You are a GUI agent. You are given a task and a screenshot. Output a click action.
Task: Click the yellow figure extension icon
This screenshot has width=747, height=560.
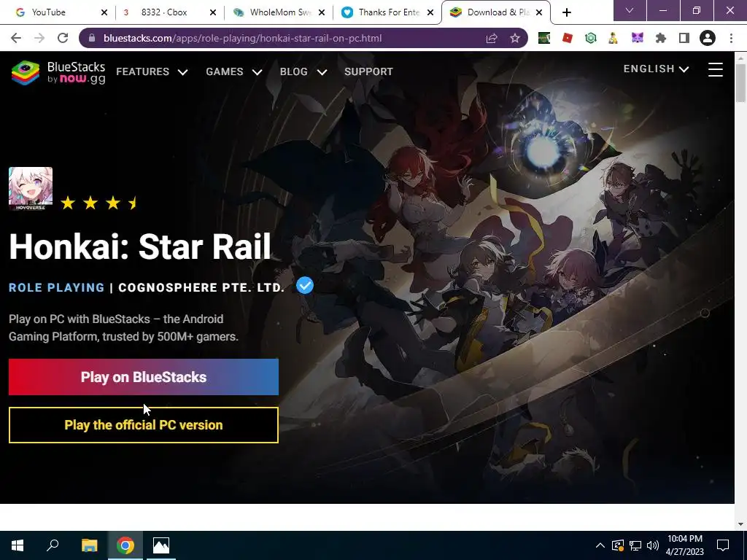point(613,38)
